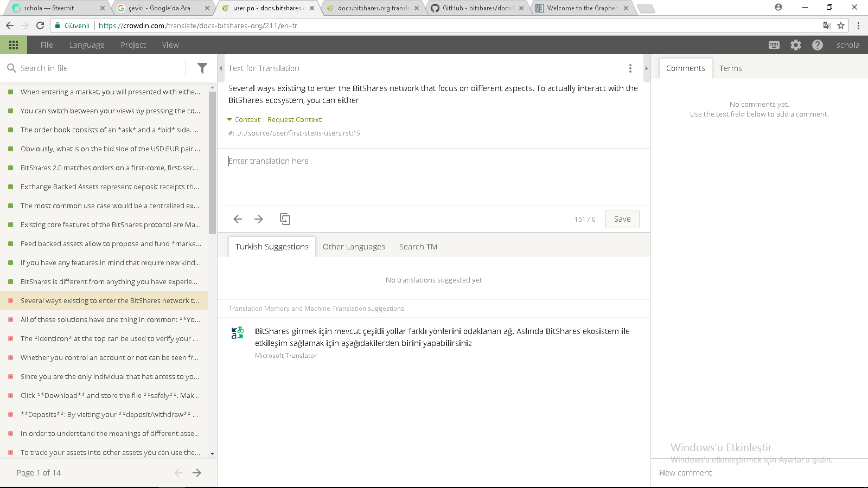Open the View menu
The height and width of the screenshot is (488, 868).
170,45
